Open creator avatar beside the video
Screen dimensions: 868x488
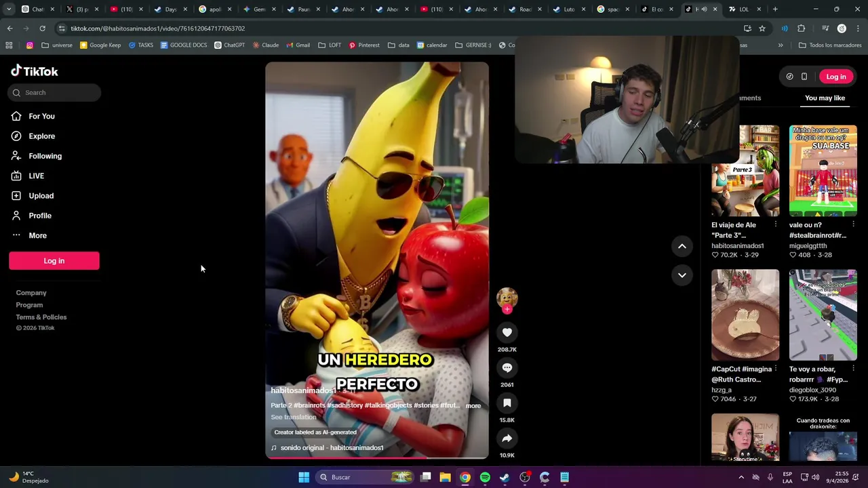click(x=507, y=298)
